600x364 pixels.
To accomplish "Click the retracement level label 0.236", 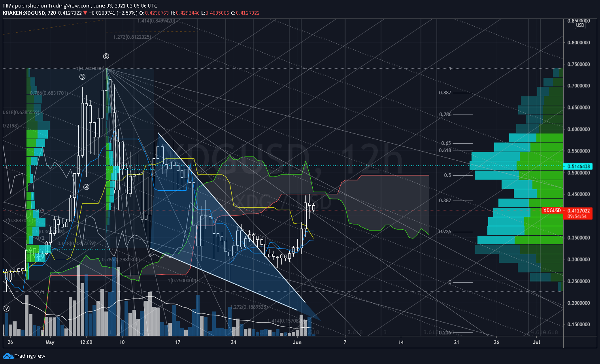I will click(445, 232).
